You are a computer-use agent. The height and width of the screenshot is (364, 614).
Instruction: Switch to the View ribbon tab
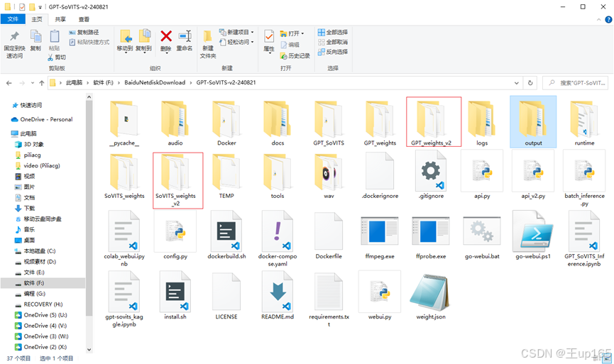pos(84,19)
